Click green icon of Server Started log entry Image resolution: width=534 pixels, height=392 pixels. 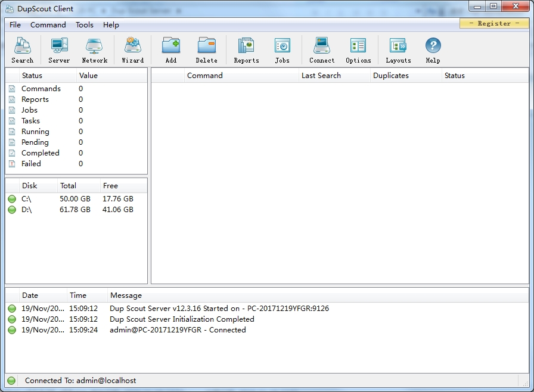12,309
